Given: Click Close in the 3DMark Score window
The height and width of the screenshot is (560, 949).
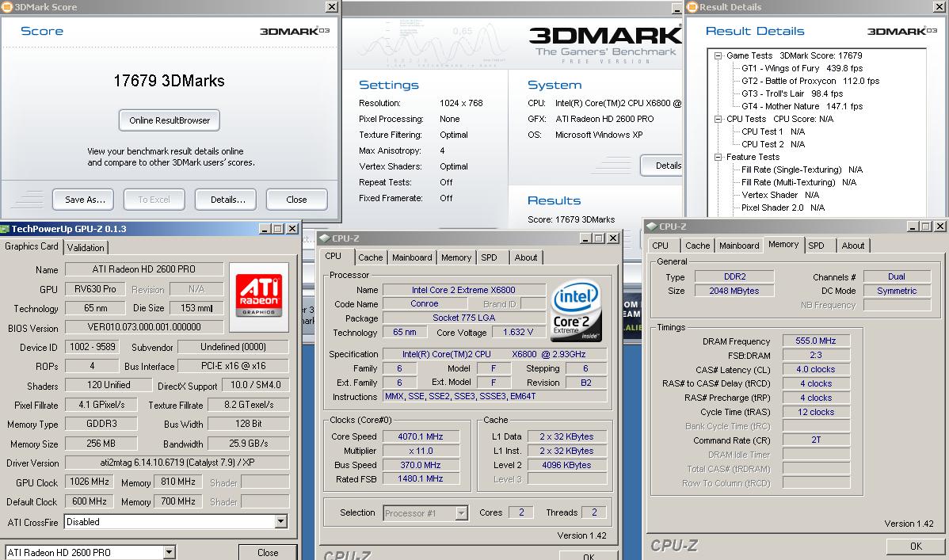Looking at the screenshot, I should click(297, 200).
